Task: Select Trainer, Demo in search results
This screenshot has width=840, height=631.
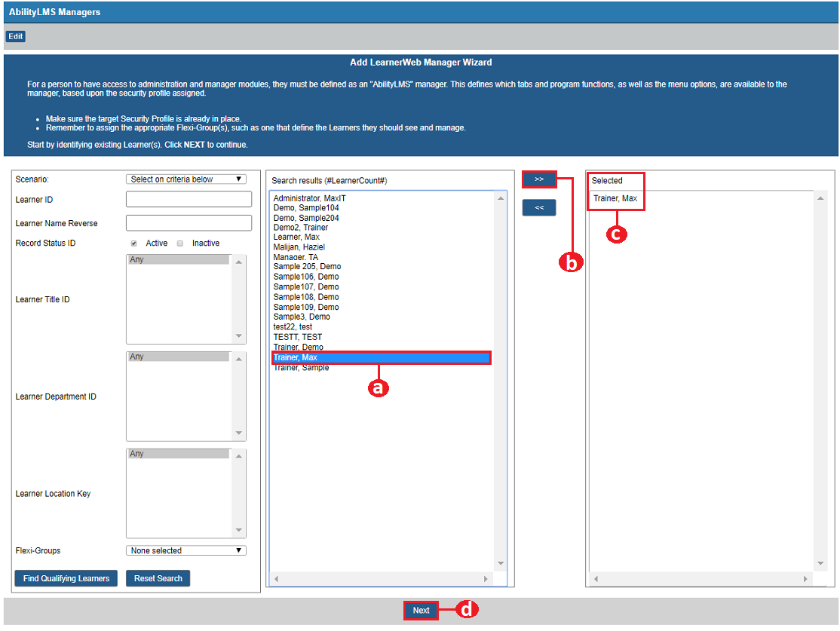Action: pyautogui.click(x=298, y=347)
